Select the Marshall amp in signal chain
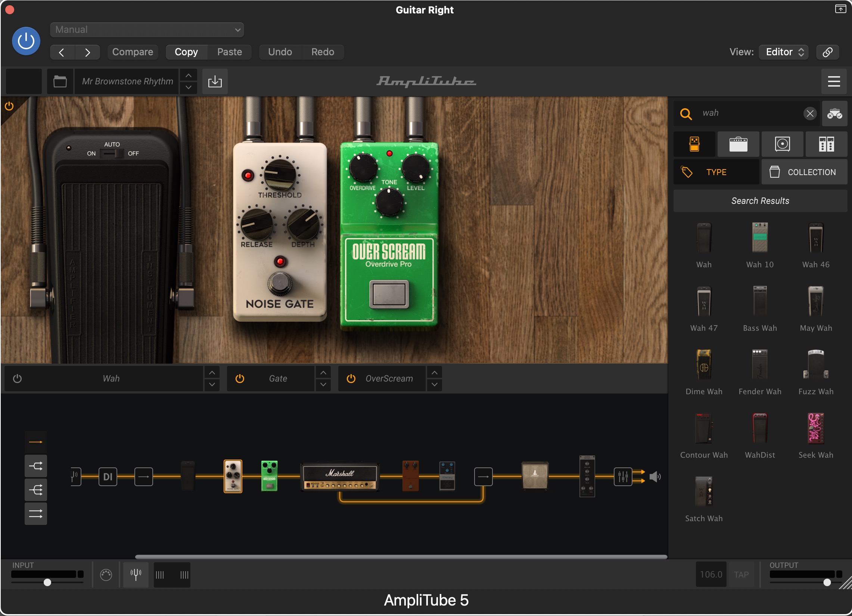The width and height of the screenshot is (852, 616). tap(340, 476)
